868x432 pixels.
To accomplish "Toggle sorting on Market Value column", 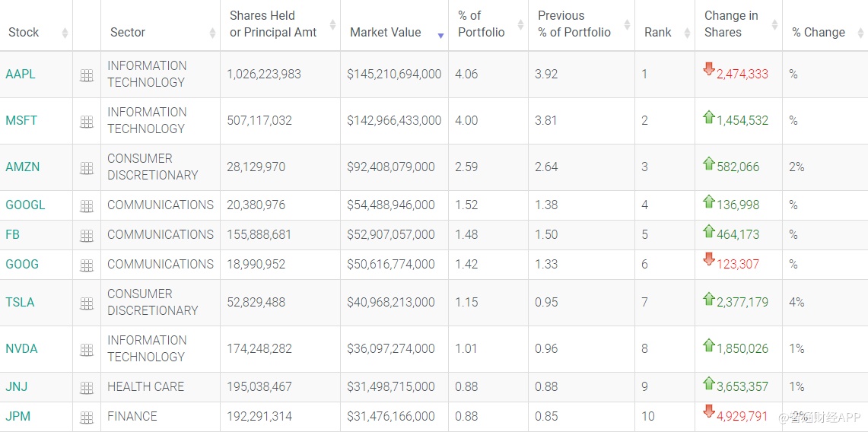I will [x=385, y=33].
